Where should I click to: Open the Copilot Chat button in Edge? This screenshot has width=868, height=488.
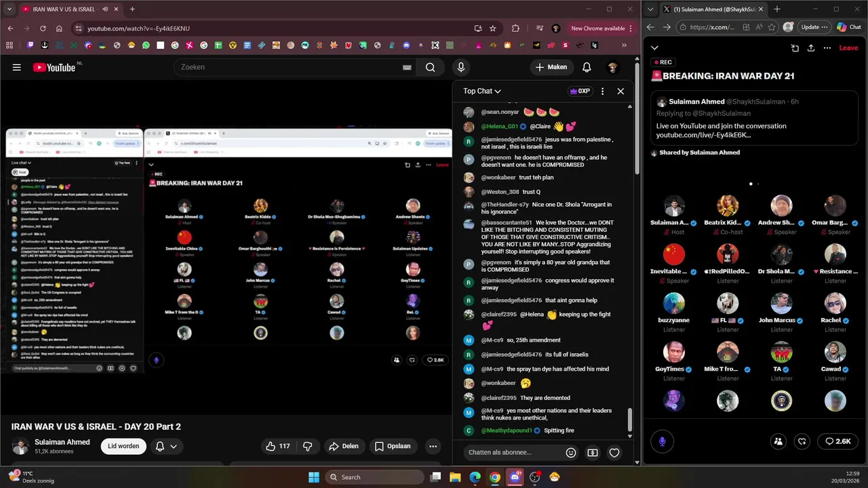(849, 27)
